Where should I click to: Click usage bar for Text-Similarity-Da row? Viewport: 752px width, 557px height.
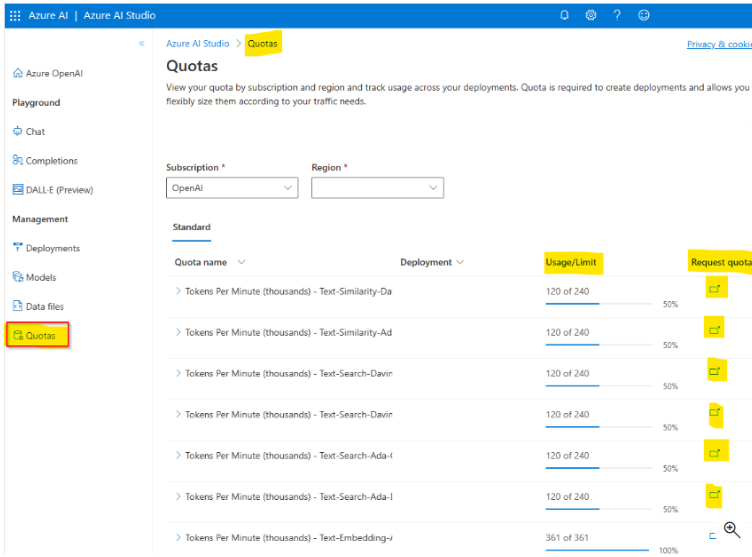click(599, 304)
